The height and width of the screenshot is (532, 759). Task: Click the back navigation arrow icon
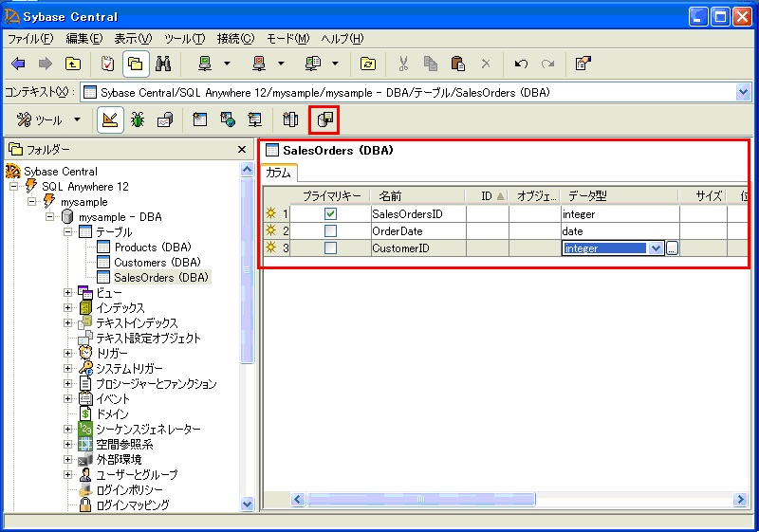click(18, 64)
